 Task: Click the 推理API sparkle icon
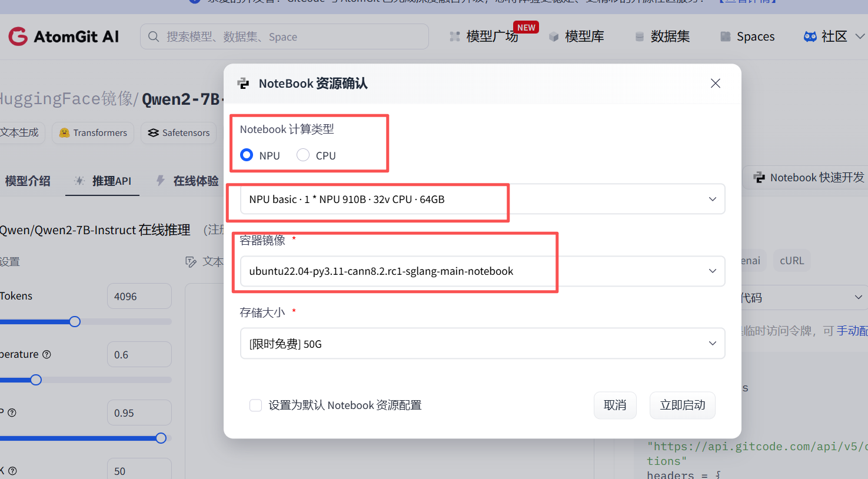[79, 181]
